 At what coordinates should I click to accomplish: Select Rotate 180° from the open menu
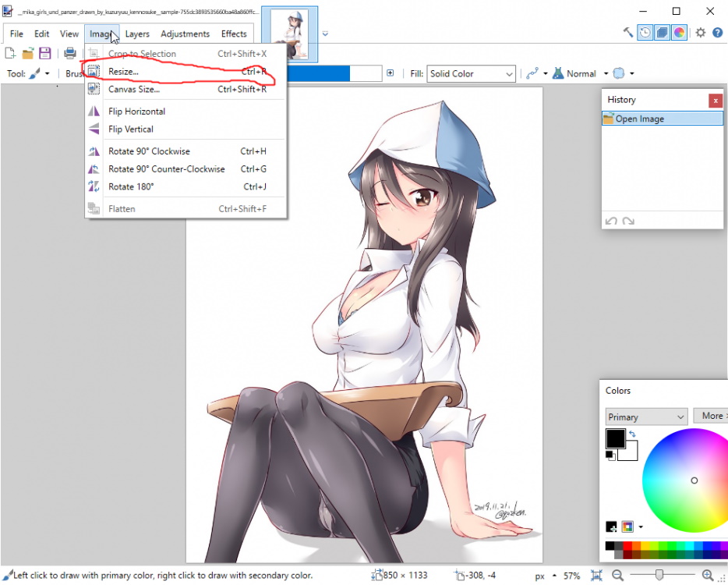pos(131,186)
